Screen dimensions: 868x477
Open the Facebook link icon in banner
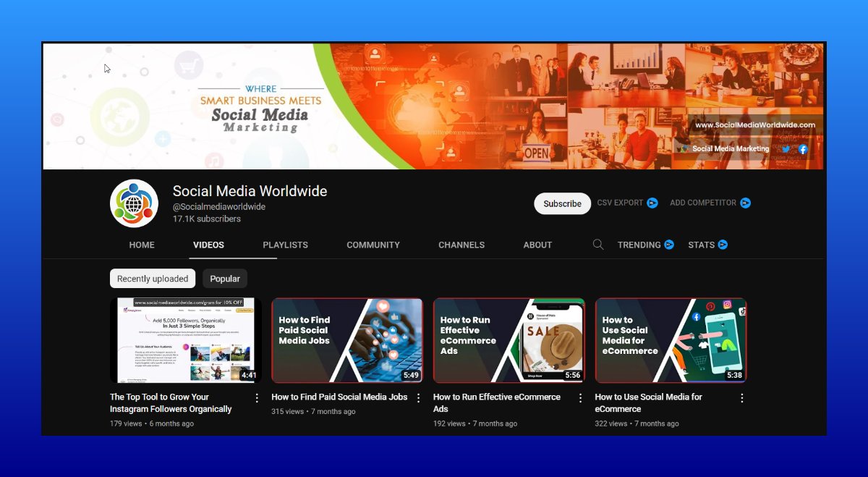pyautogui.click(x=803, y=149)
